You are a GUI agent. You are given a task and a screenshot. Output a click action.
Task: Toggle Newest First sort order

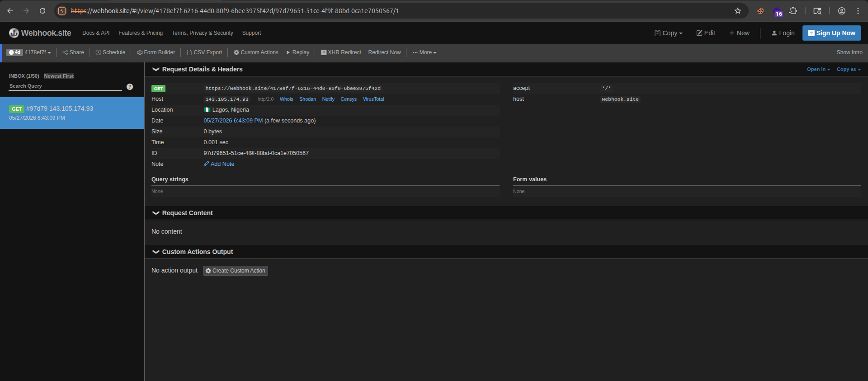click(x=59, y=76)
